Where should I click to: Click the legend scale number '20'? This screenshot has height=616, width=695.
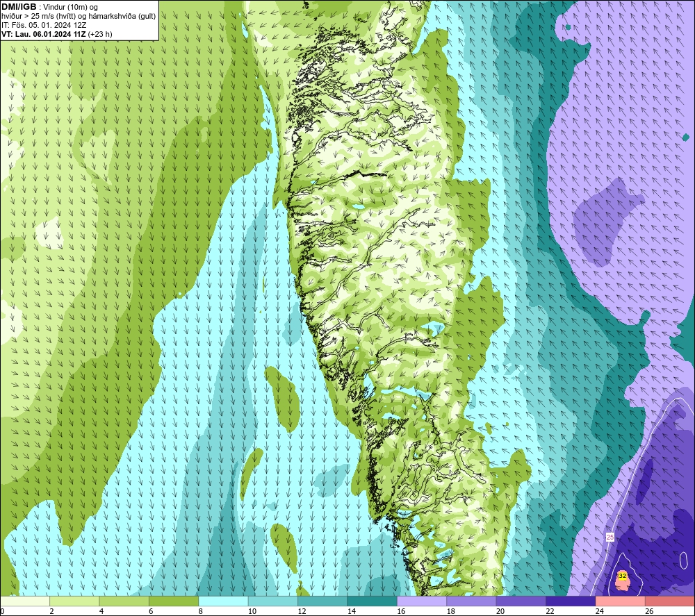[x=500, y=611]
